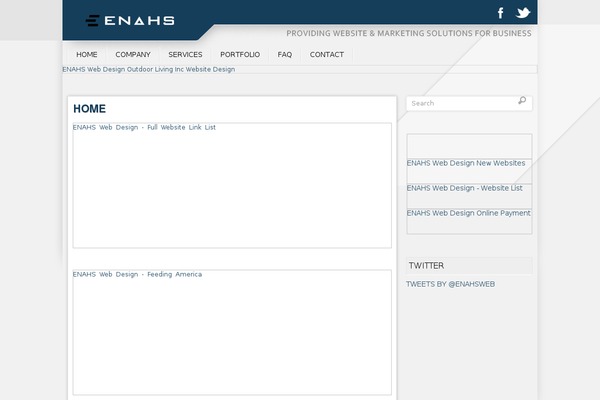Image resolution: width=600 pixels, height=400 pixels.
Task: Navigate to the FAQ page
Action: [285, 55]
